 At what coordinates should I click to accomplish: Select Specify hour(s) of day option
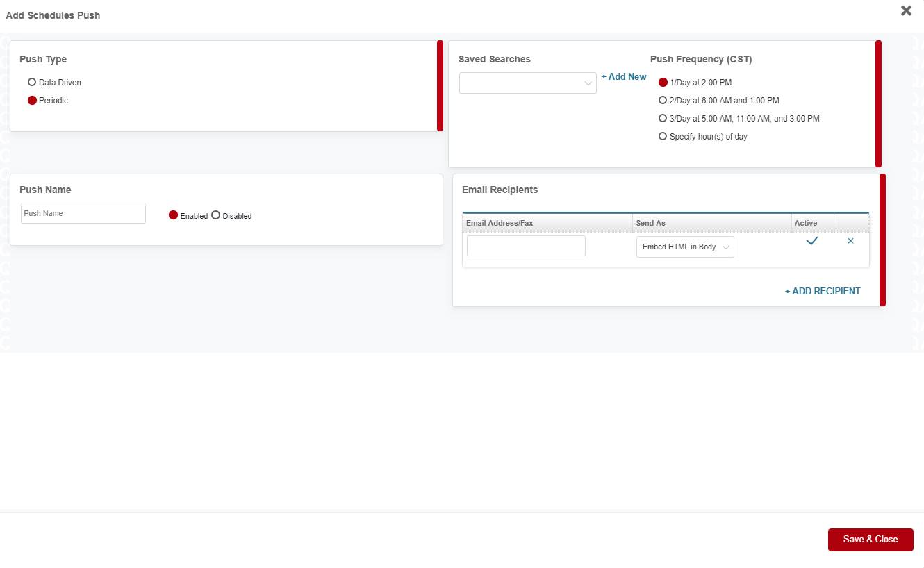coord(663,137)
